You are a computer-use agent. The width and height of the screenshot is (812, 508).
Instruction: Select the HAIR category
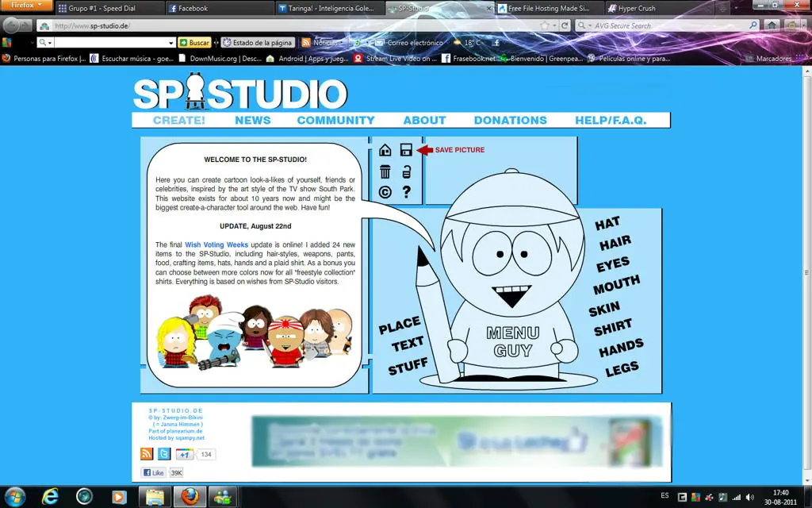point(615,243)
